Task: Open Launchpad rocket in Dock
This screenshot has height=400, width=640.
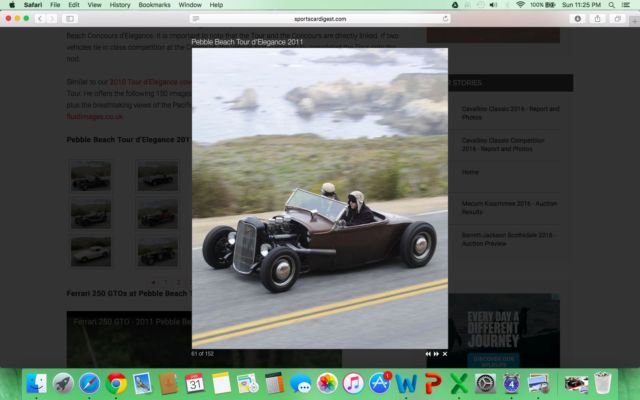Action: [63, 384]
